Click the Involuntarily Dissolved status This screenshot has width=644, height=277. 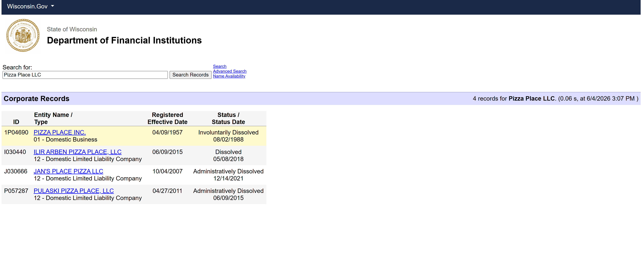228,132
